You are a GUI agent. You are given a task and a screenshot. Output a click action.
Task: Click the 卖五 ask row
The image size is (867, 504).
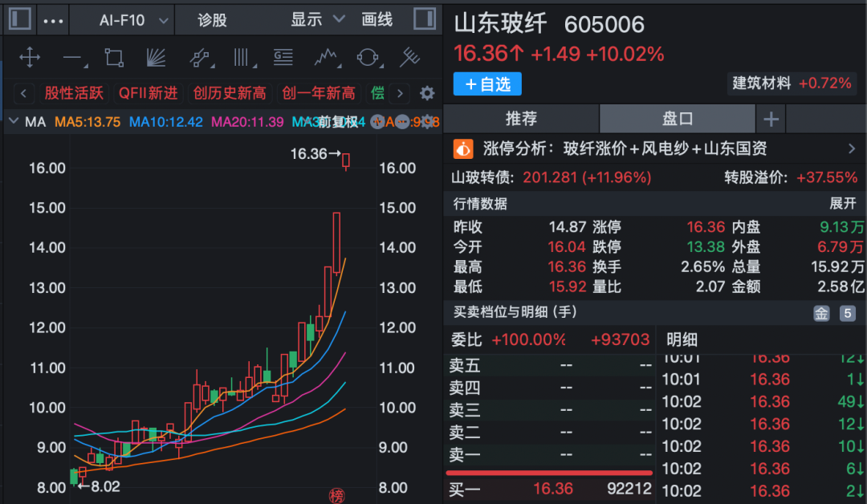point(550,365)
